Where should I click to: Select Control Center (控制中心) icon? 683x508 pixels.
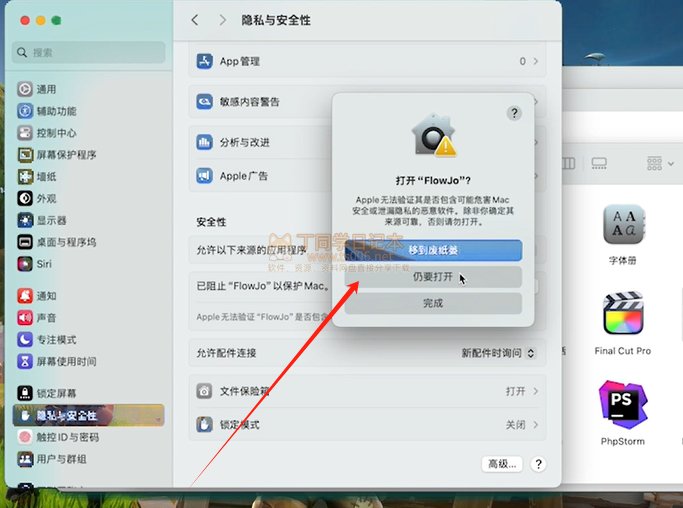coord(25,133)
